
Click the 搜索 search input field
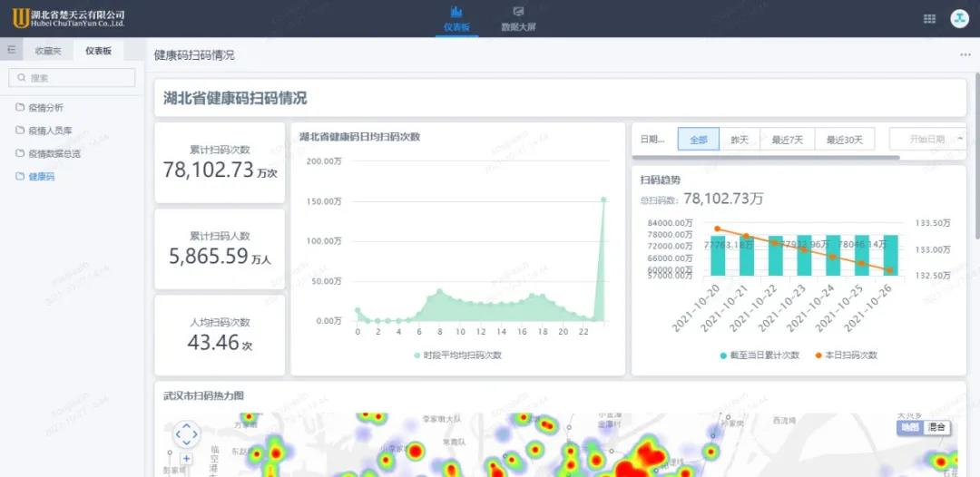[x=73, y=78]
